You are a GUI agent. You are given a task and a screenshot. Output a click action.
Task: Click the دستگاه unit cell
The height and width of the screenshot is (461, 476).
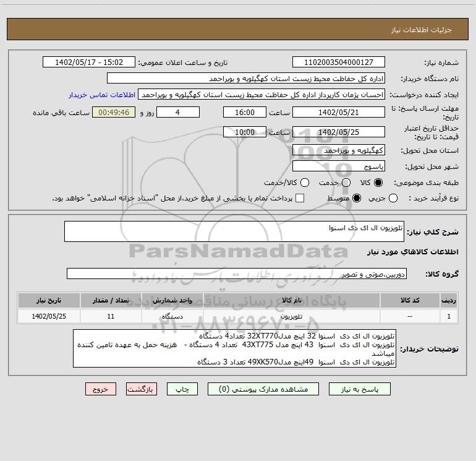tap(172, 316)
